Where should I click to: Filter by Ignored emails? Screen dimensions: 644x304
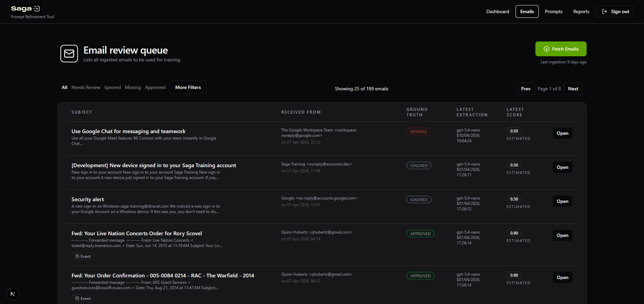113,87
